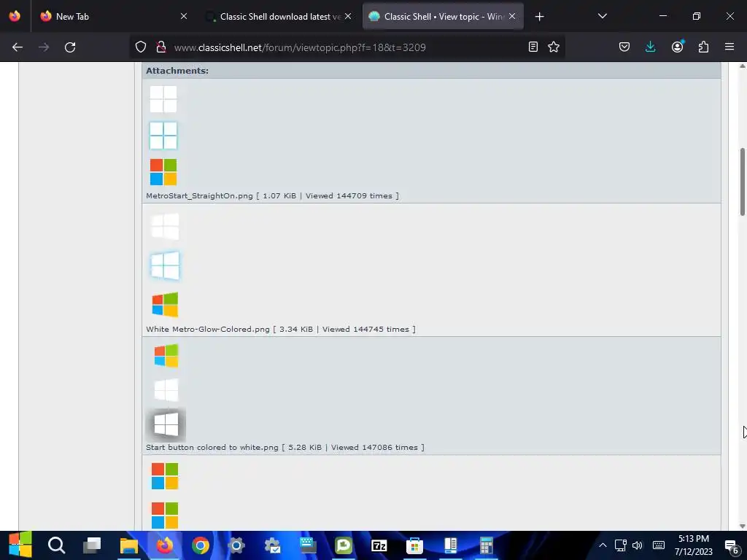Switch to the New Tab tab

pyautogui.click(x=113, y=17)
